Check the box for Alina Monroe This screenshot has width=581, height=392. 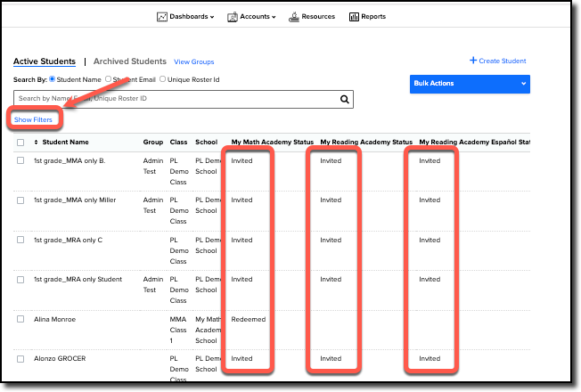pos(20,319)
